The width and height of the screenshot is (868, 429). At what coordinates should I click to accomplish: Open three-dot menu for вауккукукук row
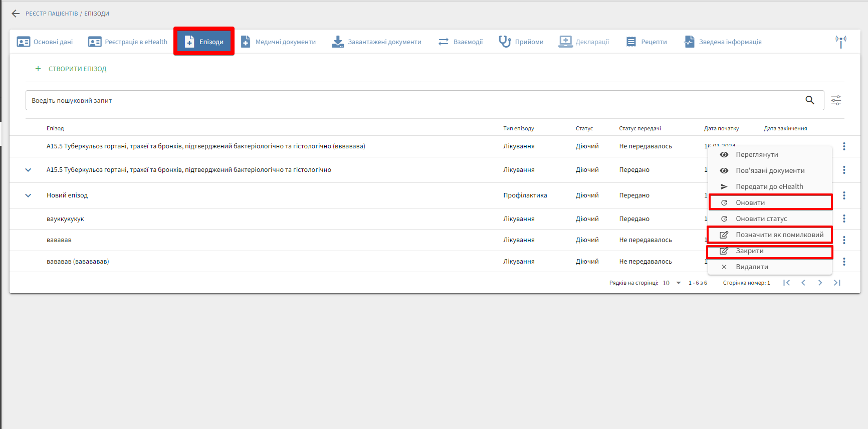(844, 219)
